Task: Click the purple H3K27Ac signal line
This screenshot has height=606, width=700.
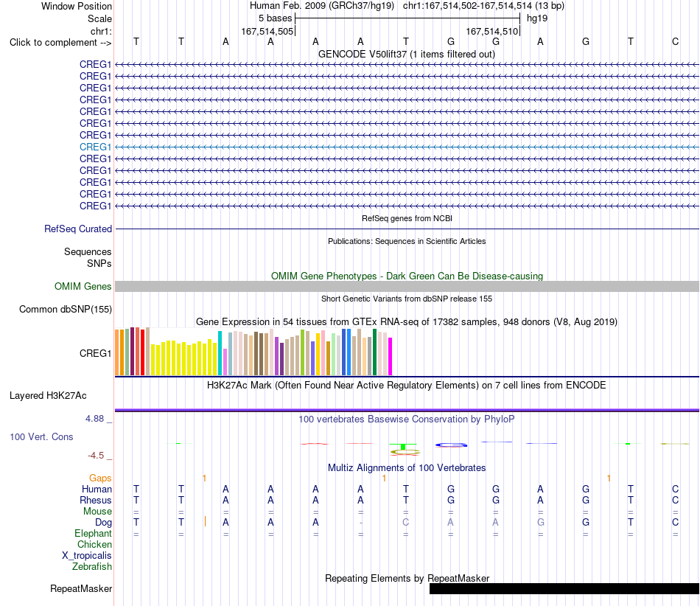Action: 407,410
